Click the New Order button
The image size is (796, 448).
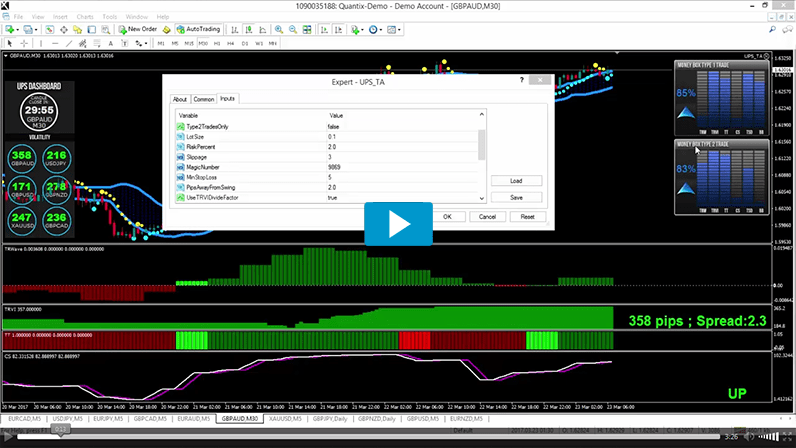(x=138, y=29)
